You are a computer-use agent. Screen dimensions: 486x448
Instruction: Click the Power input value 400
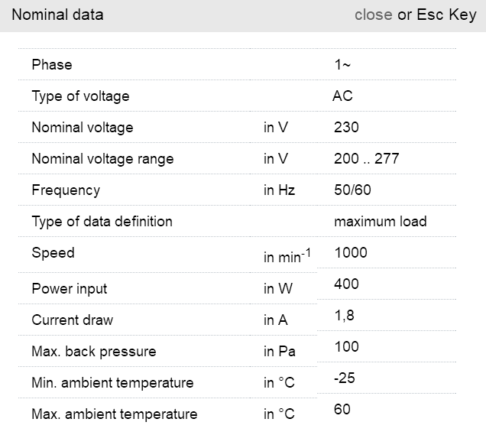tap(346, 284)
